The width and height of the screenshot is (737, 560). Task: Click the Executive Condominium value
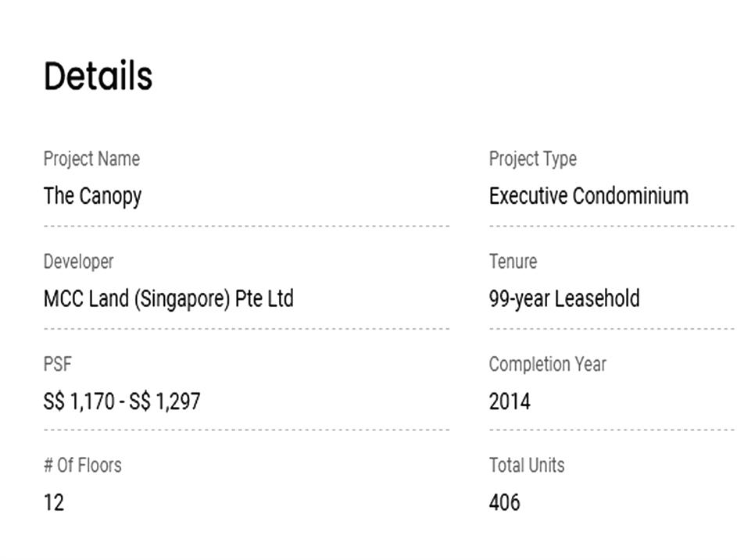click(x=589, y=195)
